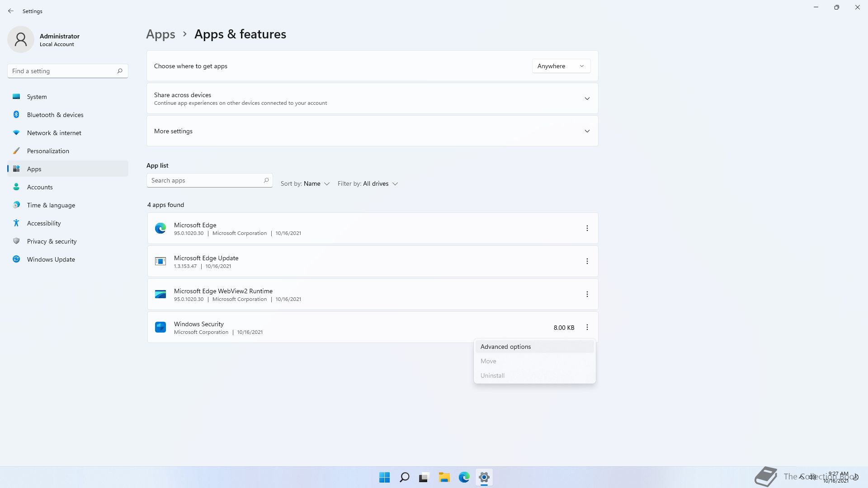Open File Explorer from taskbar
This screenshot has height=488, width=868.
[x=444, y=477]
